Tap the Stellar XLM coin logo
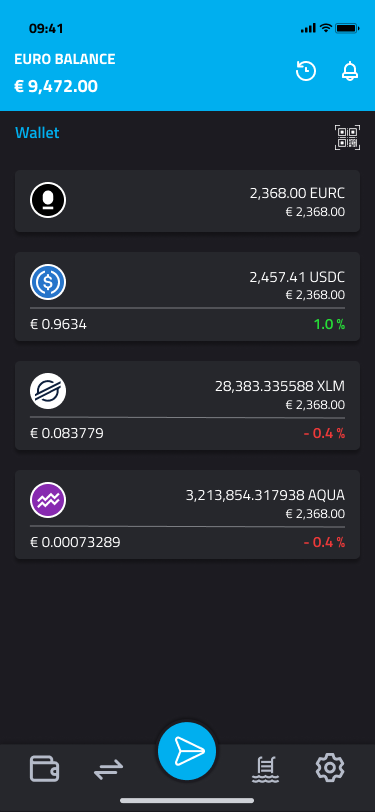375x812 pixels. coord(48,392)
